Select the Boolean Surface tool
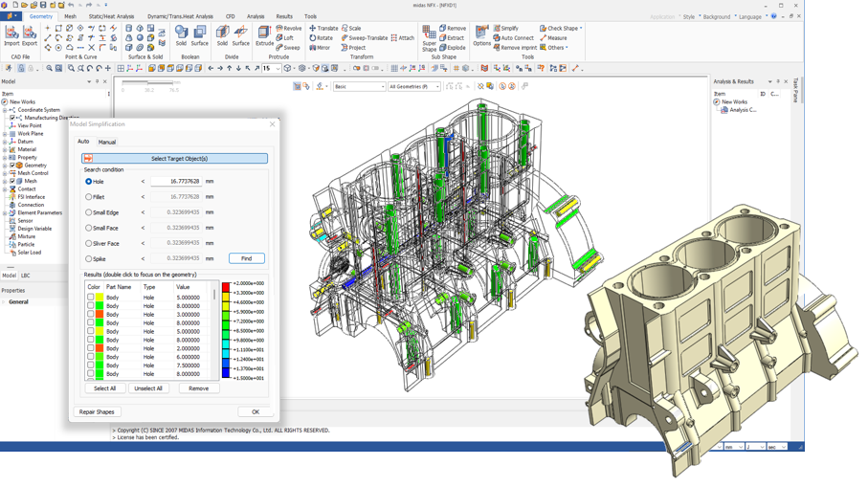 200,35
